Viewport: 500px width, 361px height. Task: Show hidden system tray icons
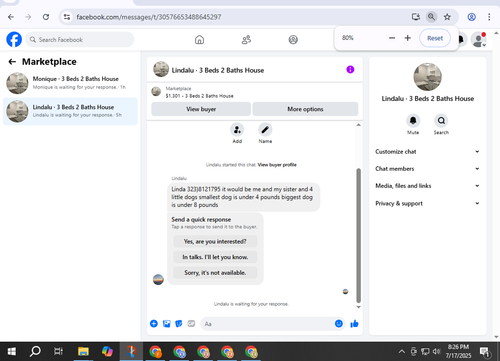402,351
